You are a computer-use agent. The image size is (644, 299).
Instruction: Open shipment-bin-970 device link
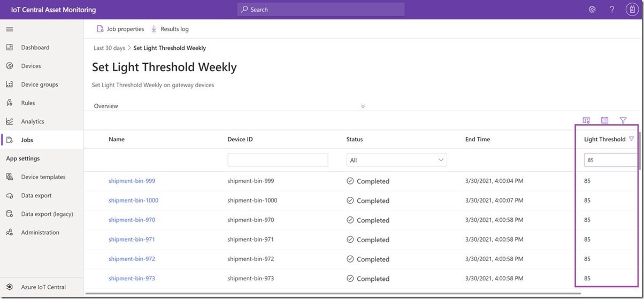132,220
